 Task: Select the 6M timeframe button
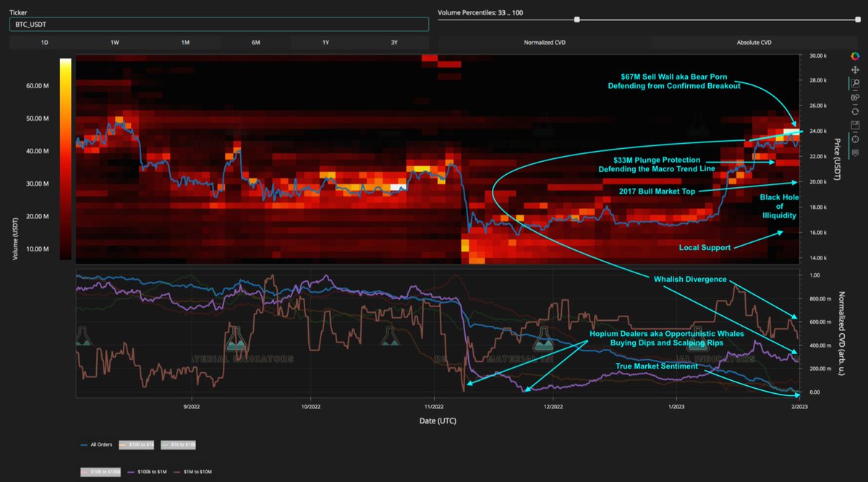(x=255, y=43)
